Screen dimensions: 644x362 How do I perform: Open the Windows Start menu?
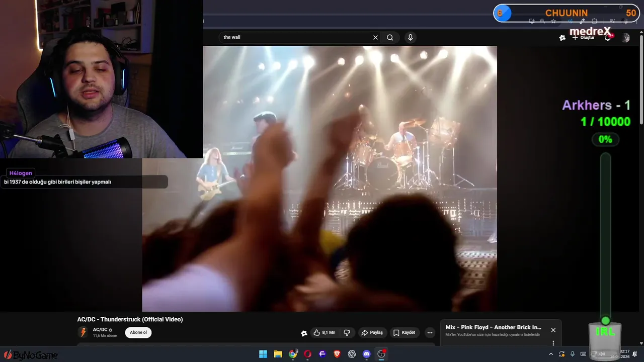click(x=263, y=354)
